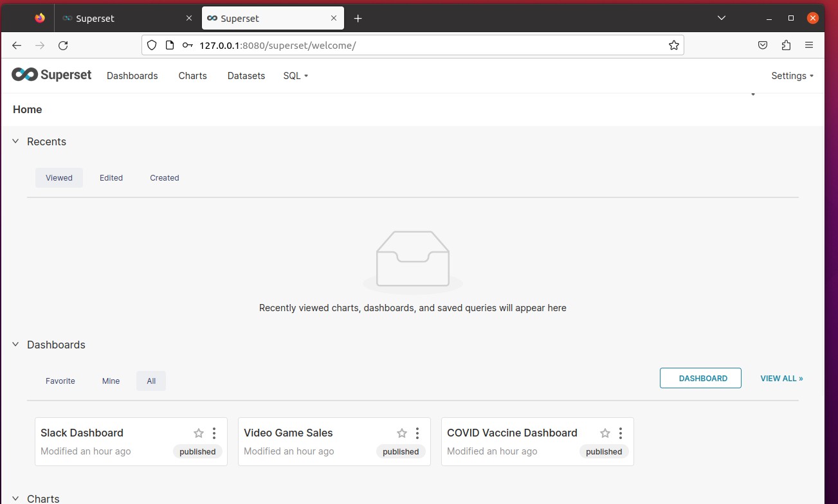The image size is (838, 504).
Task: Click the browser forward arrow
Action: [40, 45]
